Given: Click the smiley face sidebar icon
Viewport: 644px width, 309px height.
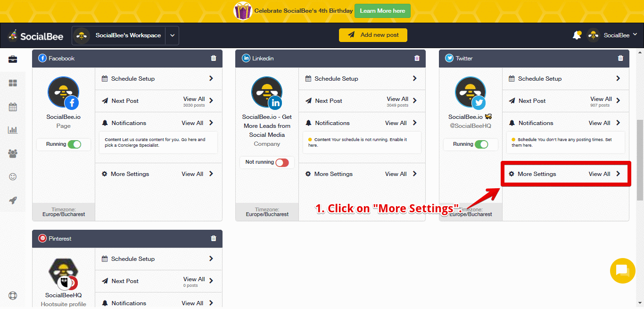Looking at the screenshot, I should coord(13,177).
